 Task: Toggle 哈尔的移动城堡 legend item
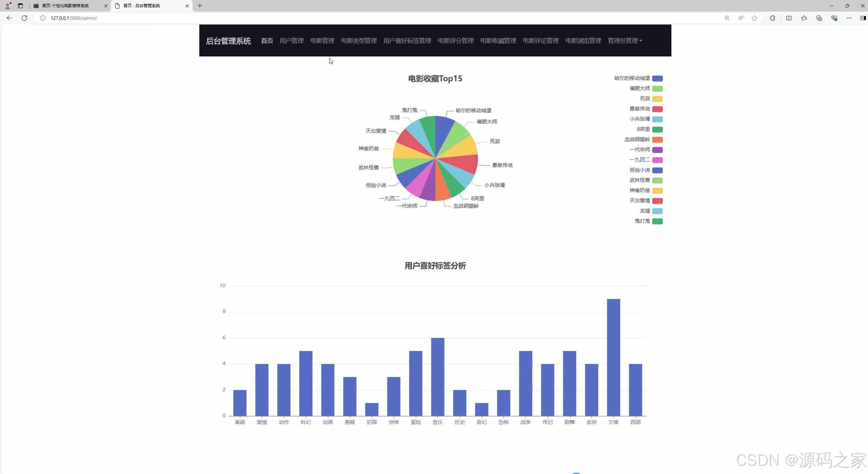(657, 78)
